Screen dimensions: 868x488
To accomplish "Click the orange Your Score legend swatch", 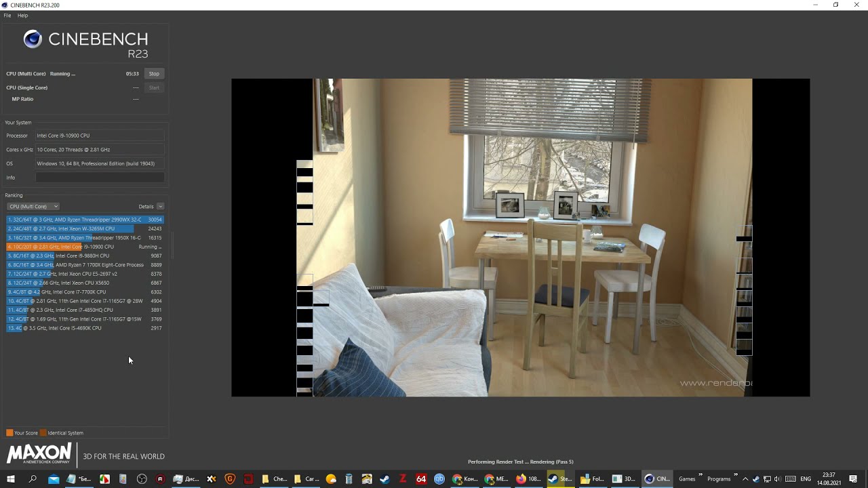I will click(x=9, y=432).
